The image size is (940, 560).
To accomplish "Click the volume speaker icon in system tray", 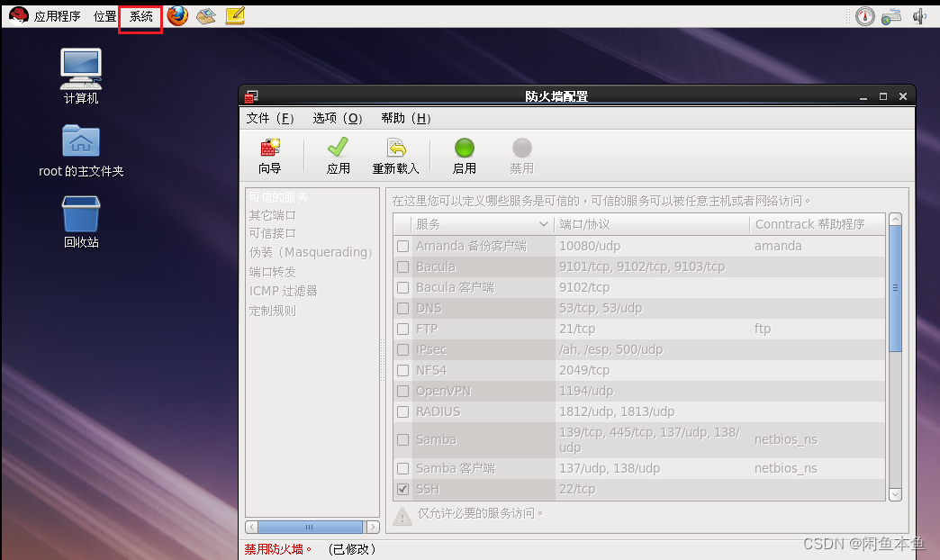I will (x=919, y=16).
